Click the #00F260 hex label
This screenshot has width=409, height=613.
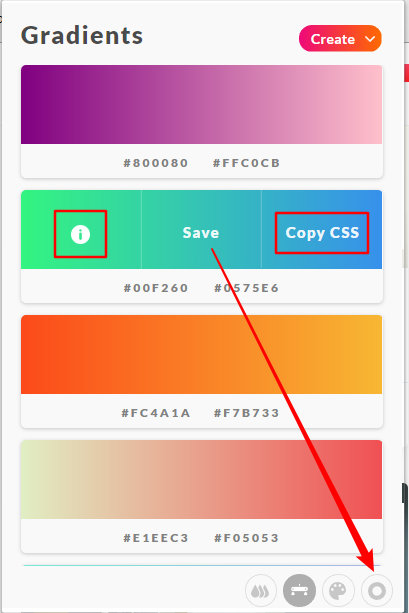[156, 288]
